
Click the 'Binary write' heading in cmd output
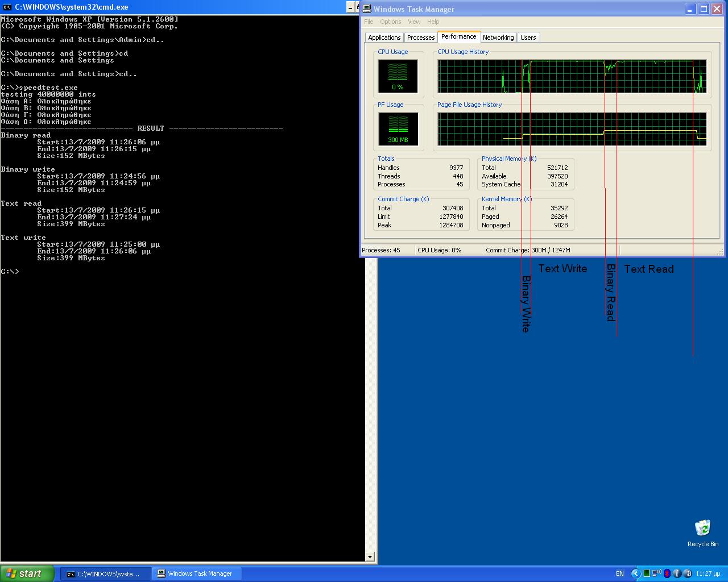(28, 169)
